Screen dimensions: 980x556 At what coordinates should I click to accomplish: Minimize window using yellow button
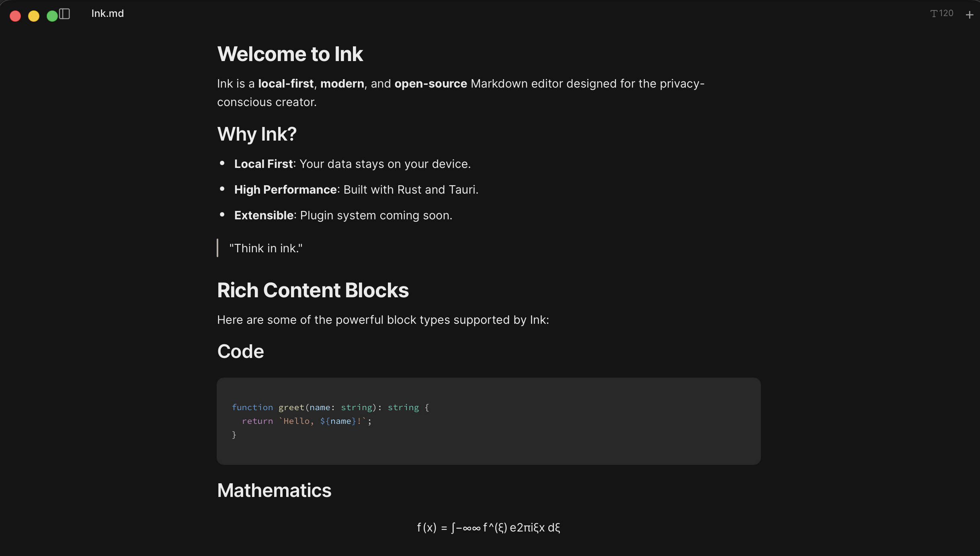pos(34,16)
